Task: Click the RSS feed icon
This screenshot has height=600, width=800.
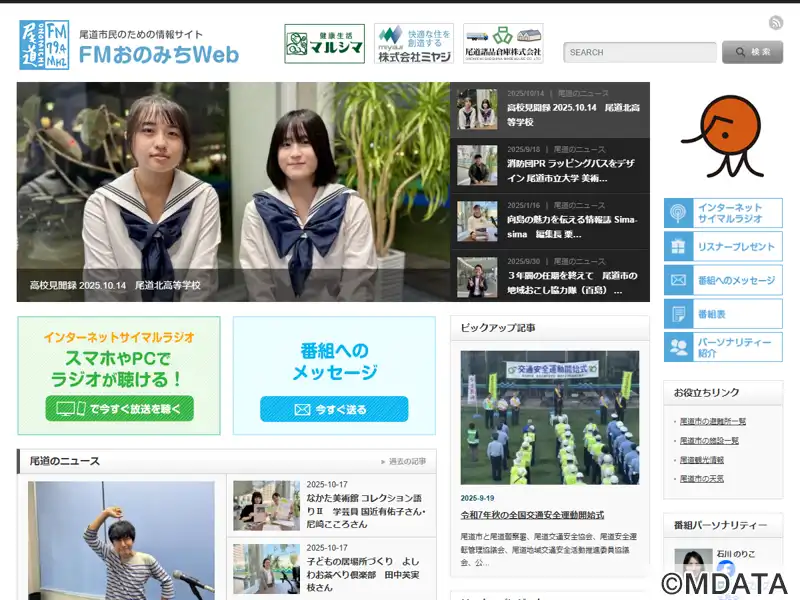Action: point(776,23)
